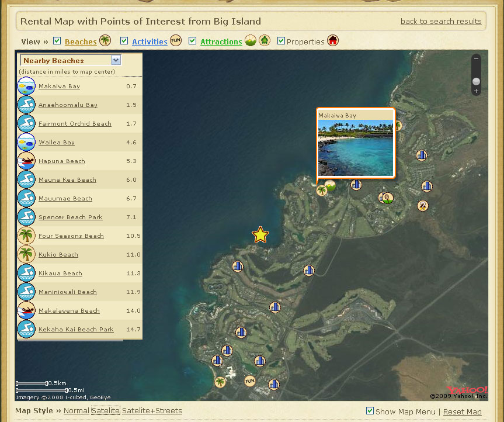Click the Kekaha Kai Beach Park icon
This screenshot has height=422, width=504.
(26, 328)
